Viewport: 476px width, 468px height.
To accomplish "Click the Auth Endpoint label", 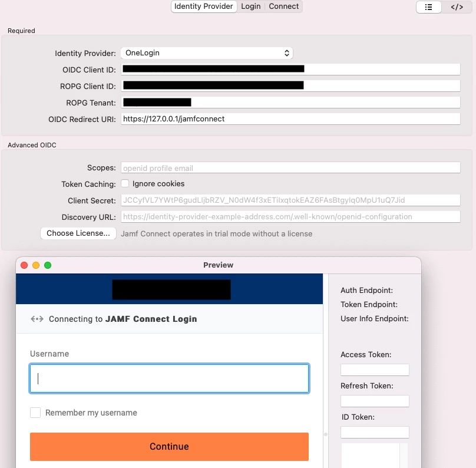I will (366, 291).
